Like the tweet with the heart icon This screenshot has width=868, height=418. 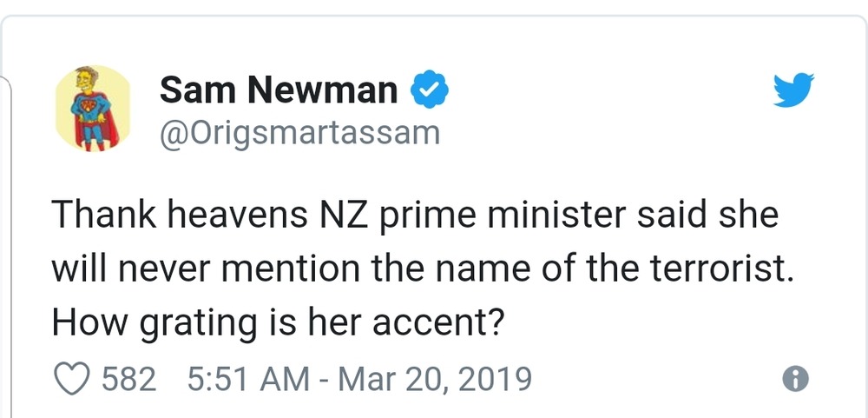point(72,379)
